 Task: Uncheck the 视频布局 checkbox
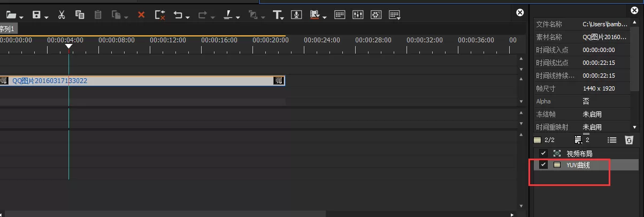tap(543, 153)
